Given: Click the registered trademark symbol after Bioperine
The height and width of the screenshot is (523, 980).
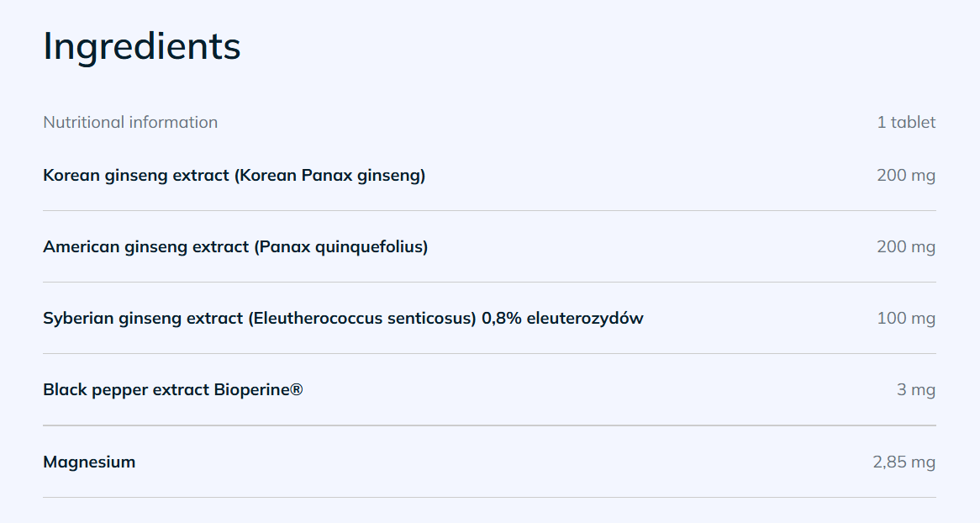Looking at the screenshot, I should (x=296, y=390).
